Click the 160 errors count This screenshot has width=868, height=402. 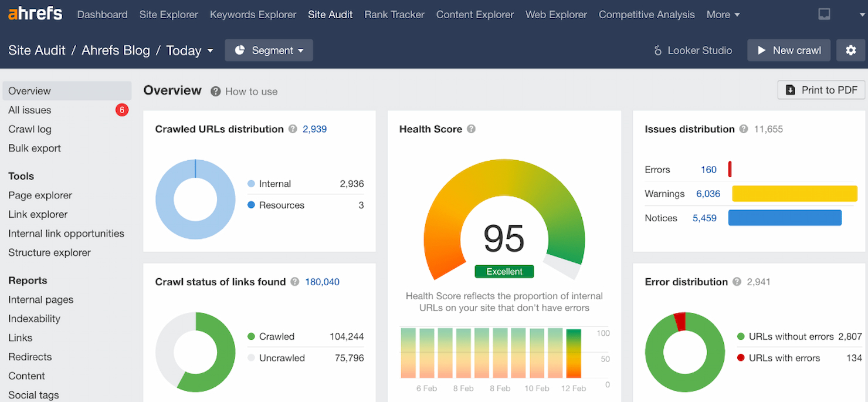708,170
